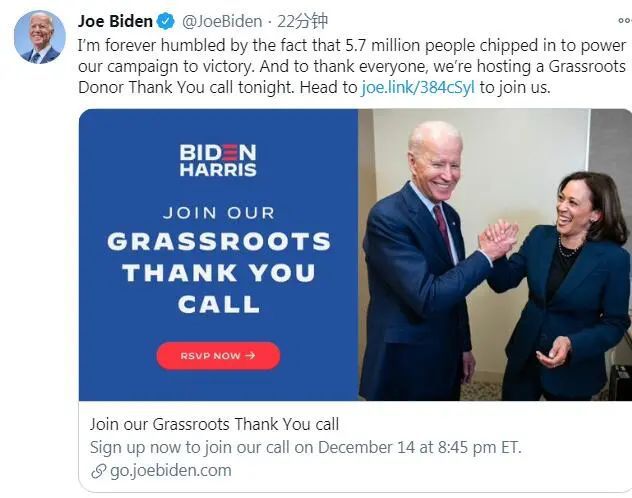Click the GRASSROOTS text in the banner
The width and height of the screenshot is (632, 498).
click(x=219, y=241)
